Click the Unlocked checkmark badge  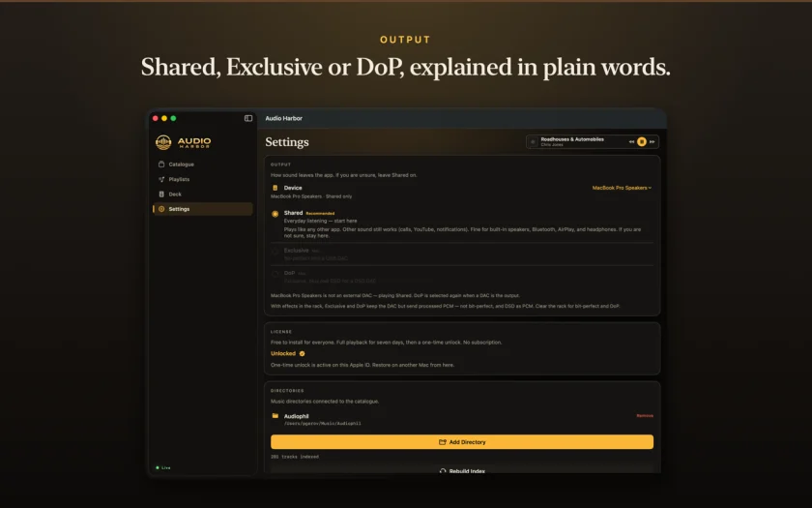(x=302, y=353)
